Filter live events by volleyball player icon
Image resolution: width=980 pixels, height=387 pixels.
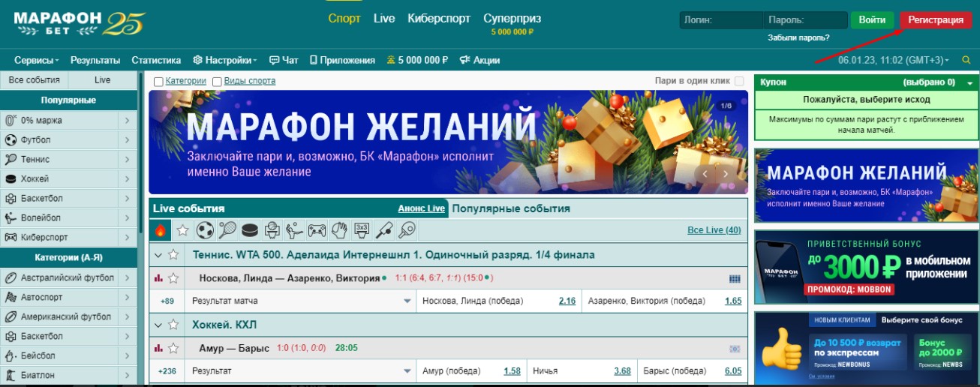click(x=295, y=229)
